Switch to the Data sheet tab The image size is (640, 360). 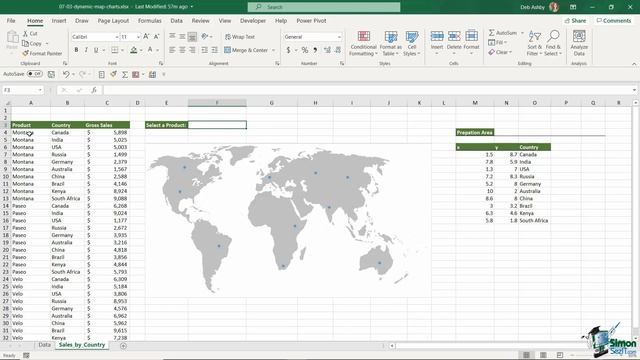point(44,345)
